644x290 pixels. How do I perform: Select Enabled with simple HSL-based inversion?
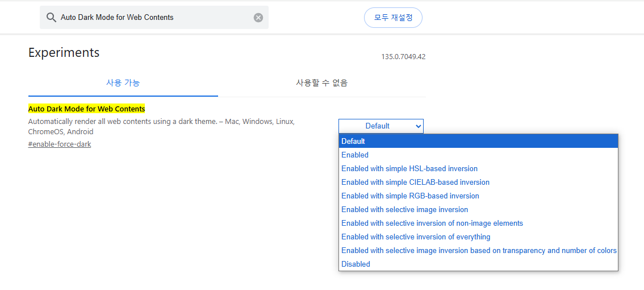(479, 168)
